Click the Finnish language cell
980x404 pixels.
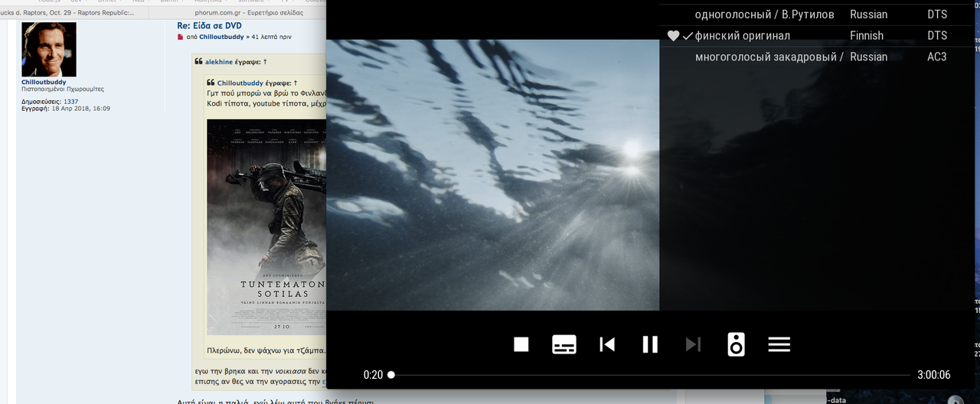click(x=867, y=36)
